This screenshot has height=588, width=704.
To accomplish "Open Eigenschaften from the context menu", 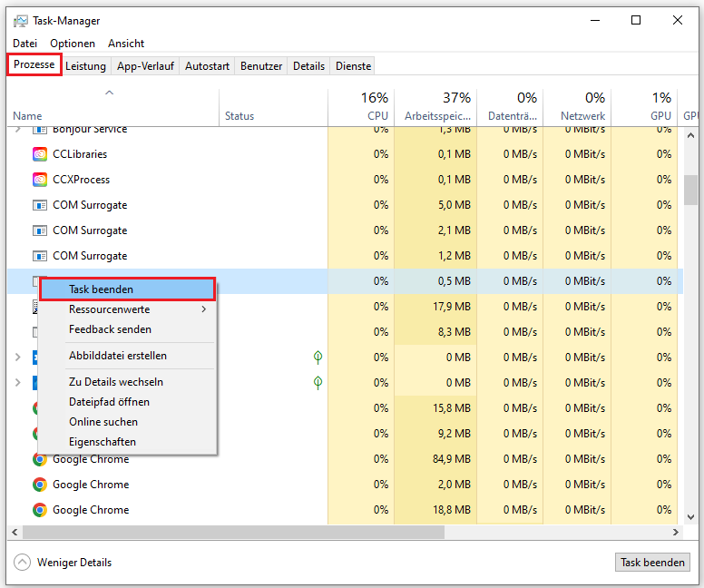I will coord(128,442).
